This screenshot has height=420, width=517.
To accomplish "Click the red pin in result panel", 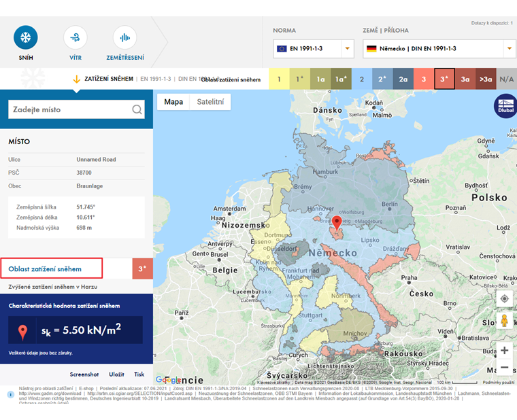I will tap(22, 332).
